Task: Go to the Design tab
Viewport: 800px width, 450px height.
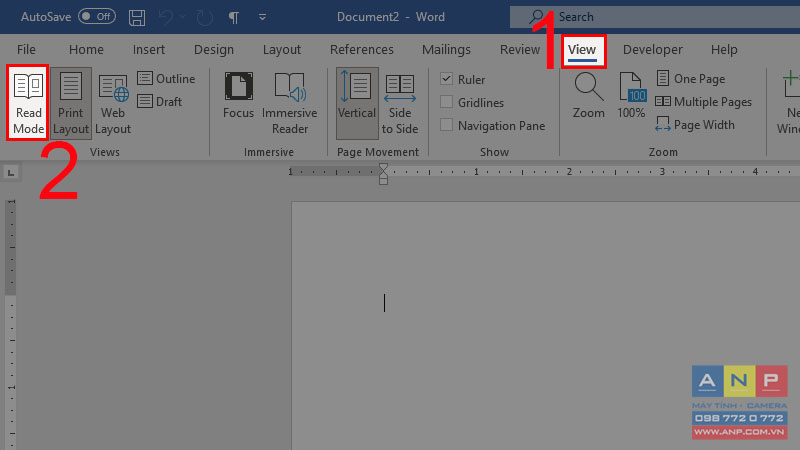Action: point(214,49)
